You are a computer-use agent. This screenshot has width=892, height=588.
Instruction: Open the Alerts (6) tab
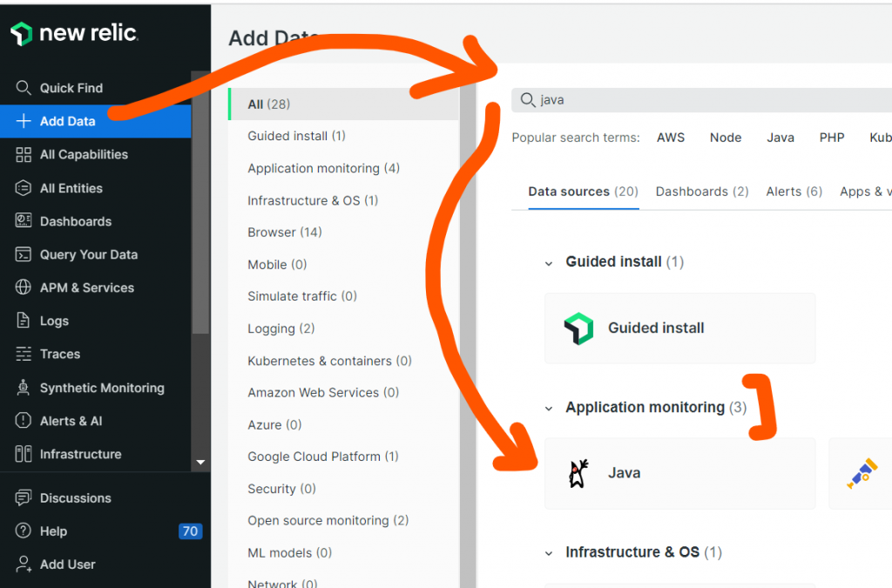[x=794, y=192]
